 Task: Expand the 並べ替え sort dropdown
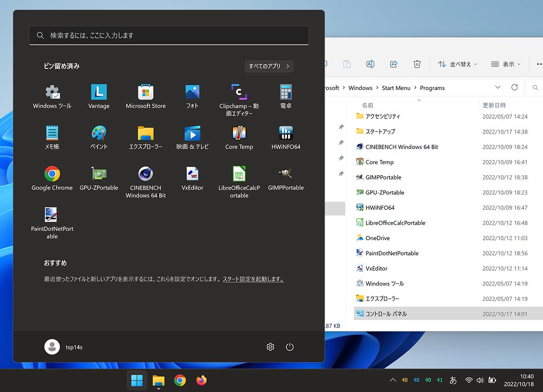coord(457,64)
